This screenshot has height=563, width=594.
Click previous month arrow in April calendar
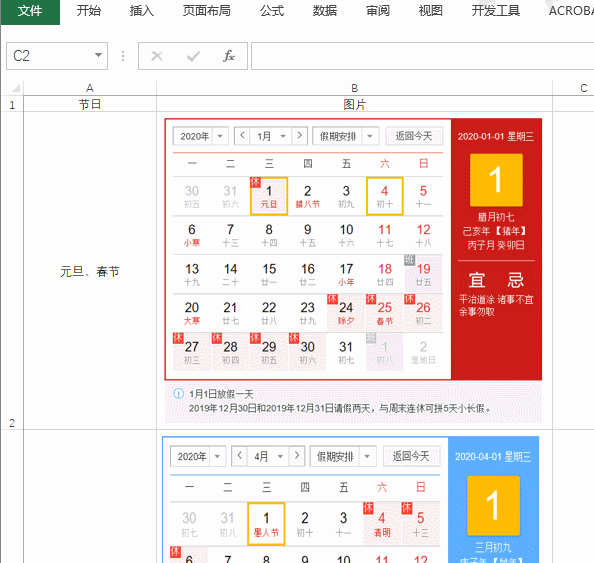[239, 456]
